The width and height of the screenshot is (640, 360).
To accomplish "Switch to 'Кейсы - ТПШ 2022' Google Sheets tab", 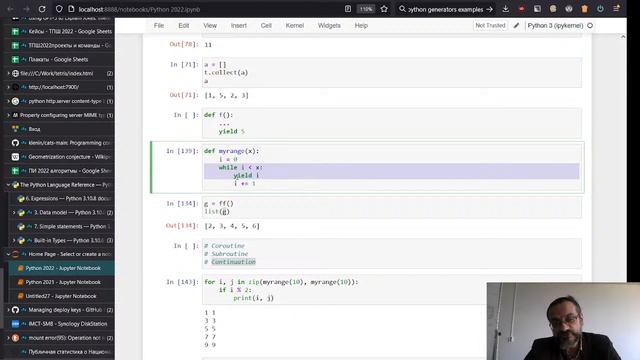I will point(60,31).
